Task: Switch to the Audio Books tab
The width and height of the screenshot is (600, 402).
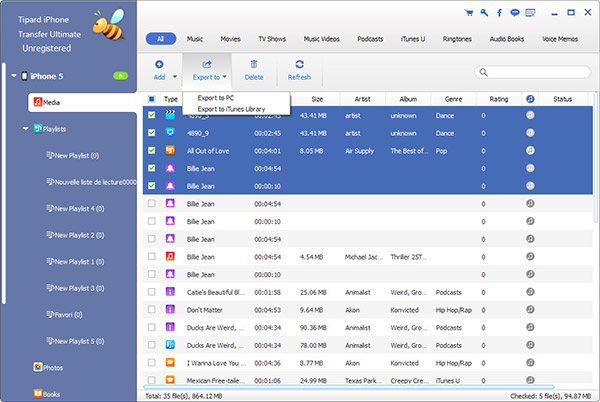Action: tap(507, 39)
